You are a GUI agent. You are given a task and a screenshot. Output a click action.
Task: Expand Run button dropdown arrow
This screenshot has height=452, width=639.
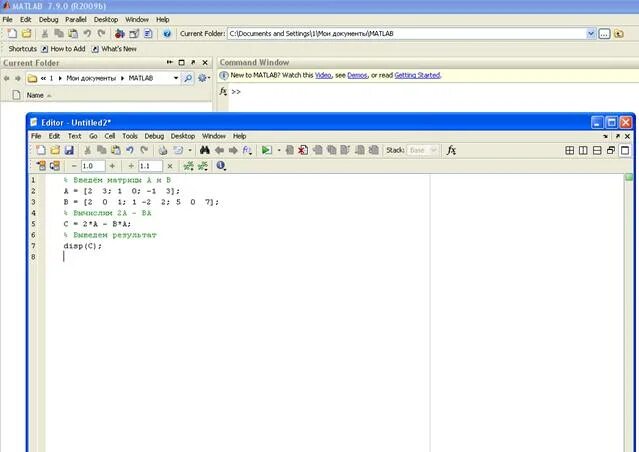click(x=279, y=150)
